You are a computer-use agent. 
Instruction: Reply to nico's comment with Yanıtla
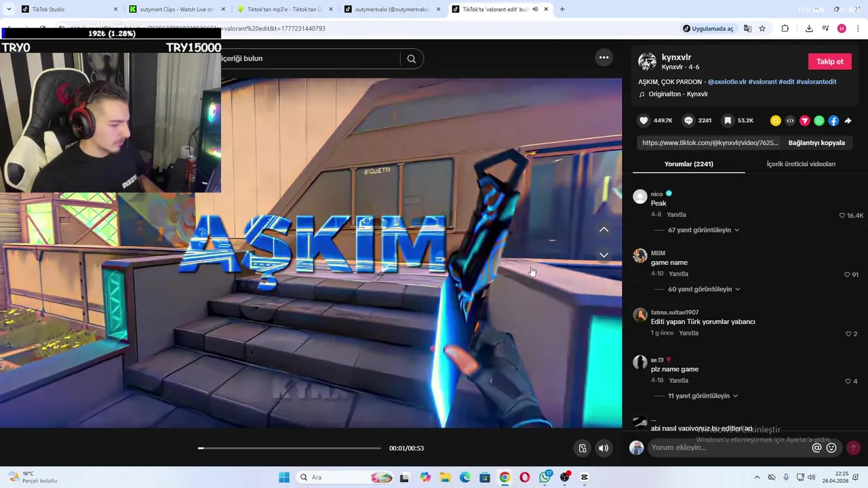coord(676,215)
